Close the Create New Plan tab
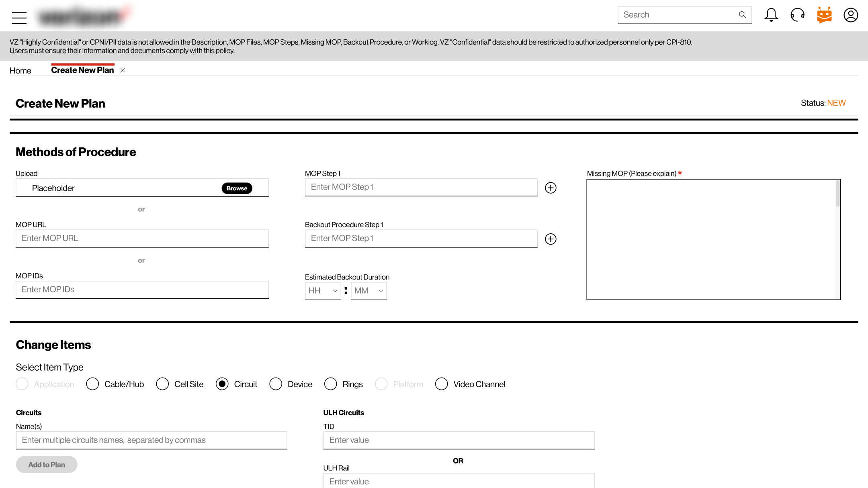868x488 pixels. (x=123, y=70)
